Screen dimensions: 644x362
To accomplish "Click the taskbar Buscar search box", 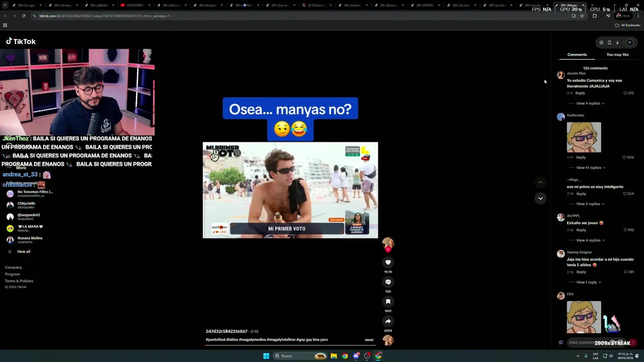I will (300, 356).
